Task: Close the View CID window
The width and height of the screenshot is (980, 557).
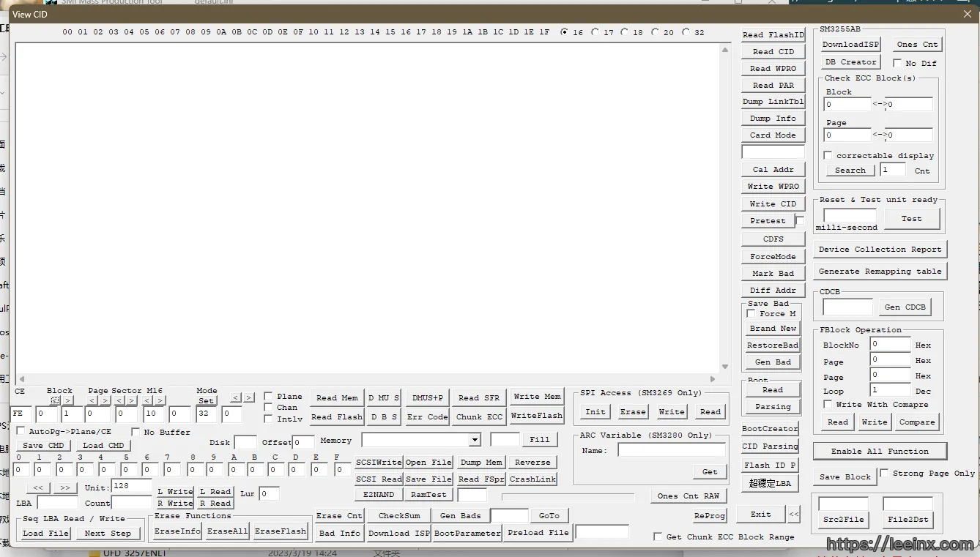Action: (x=967, y=14)
